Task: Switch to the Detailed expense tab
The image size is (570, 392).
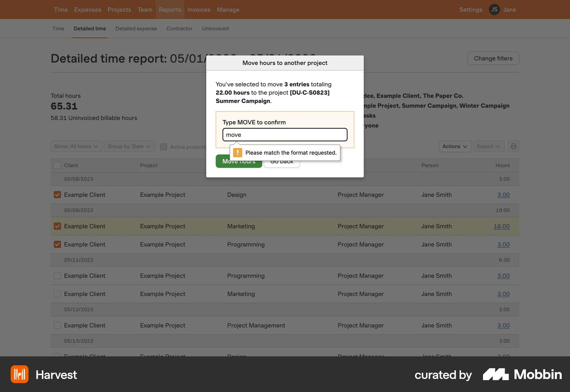Action: [136, 29]
